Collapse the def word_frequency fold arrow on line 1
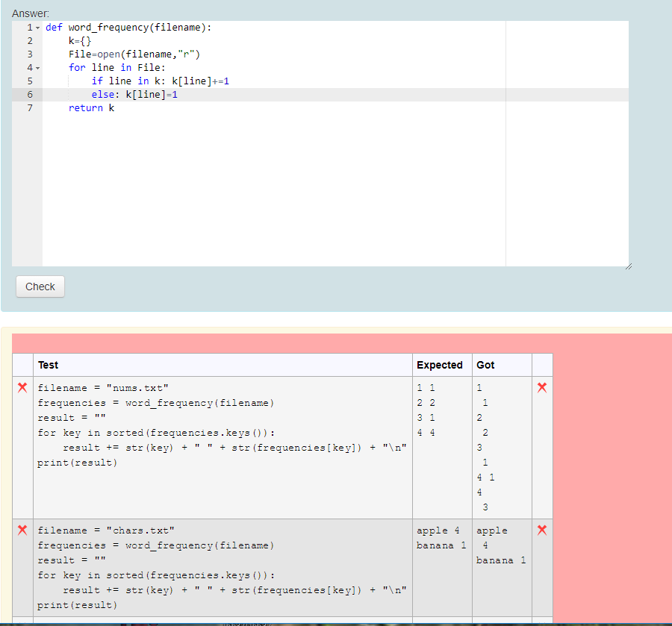Screen dimensions: 672x626 coord(37,28)
